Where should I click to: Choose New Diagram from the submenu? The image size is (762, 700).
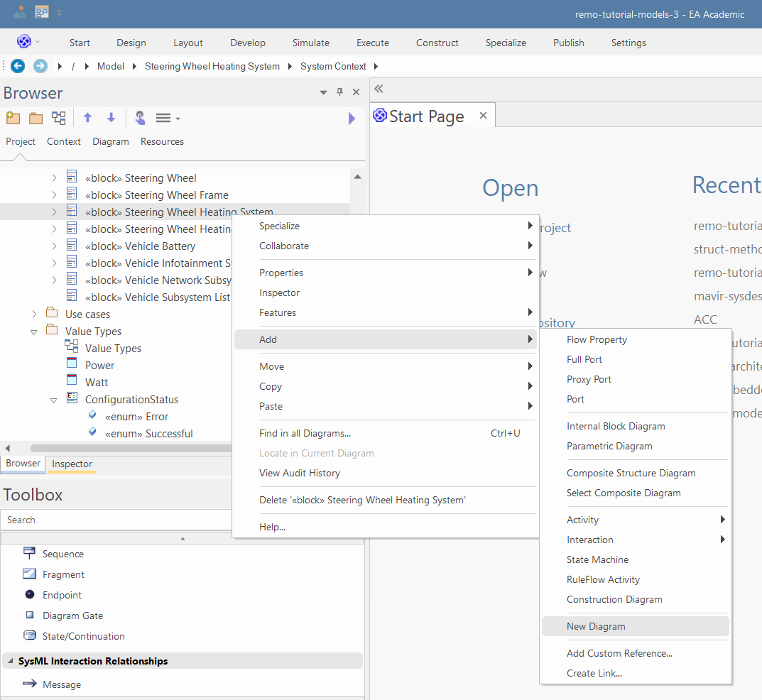pyautogui.click(x=596, y=626)
